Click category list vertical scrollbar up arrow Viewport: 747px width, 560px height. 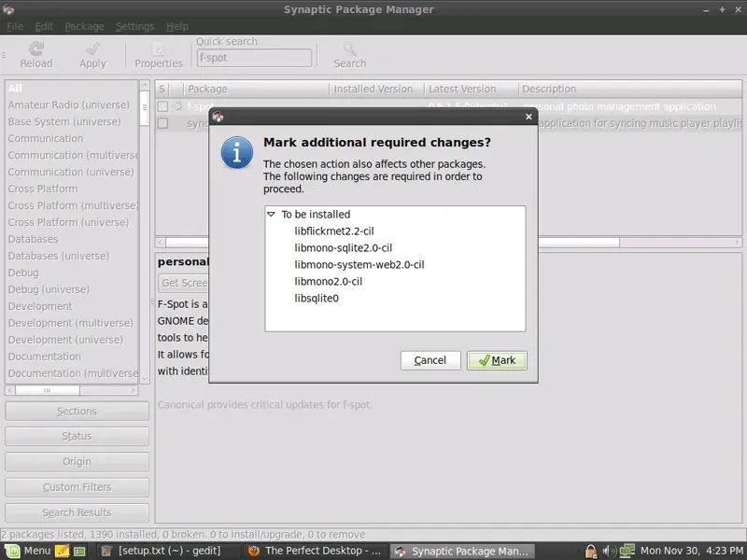point(145,86)
